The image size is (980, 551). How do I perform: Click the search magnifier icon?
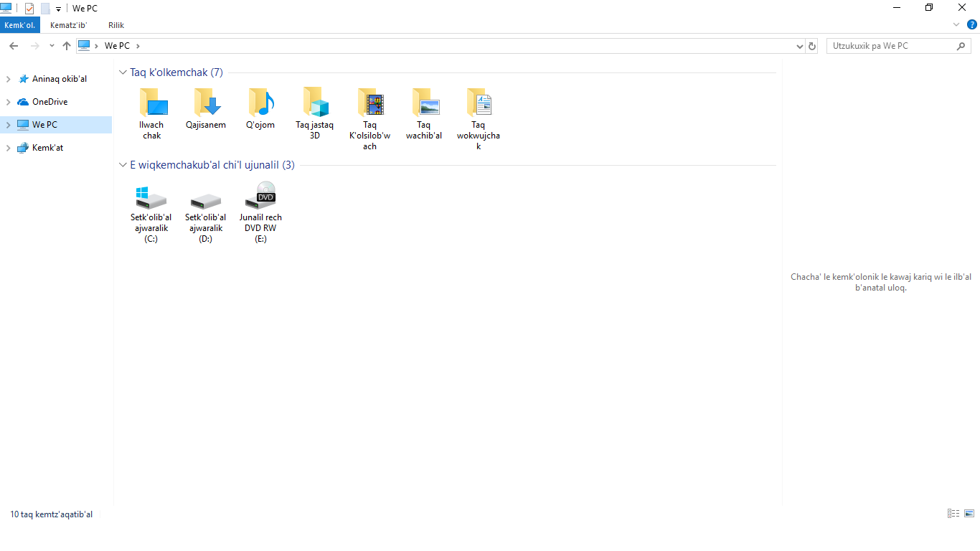coord(961,46)
